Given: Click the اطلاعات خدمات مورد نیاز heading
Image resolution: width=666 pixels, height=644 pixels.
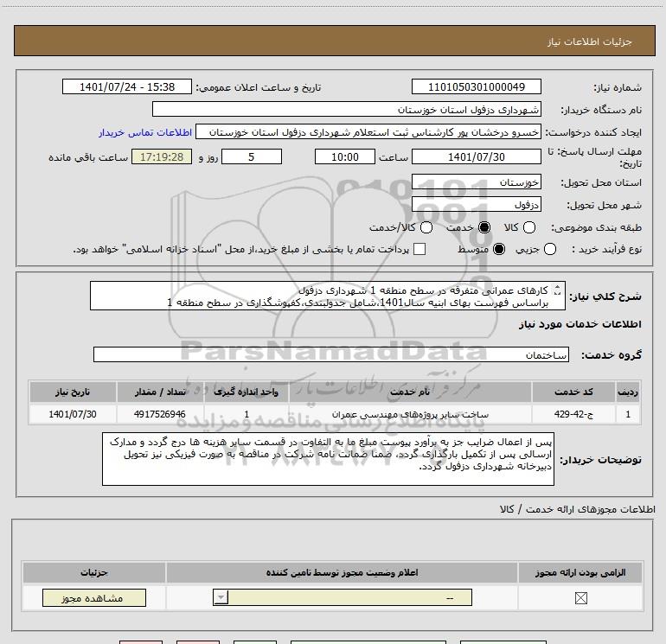Looking at the screenshot, I should pos(580,324).
